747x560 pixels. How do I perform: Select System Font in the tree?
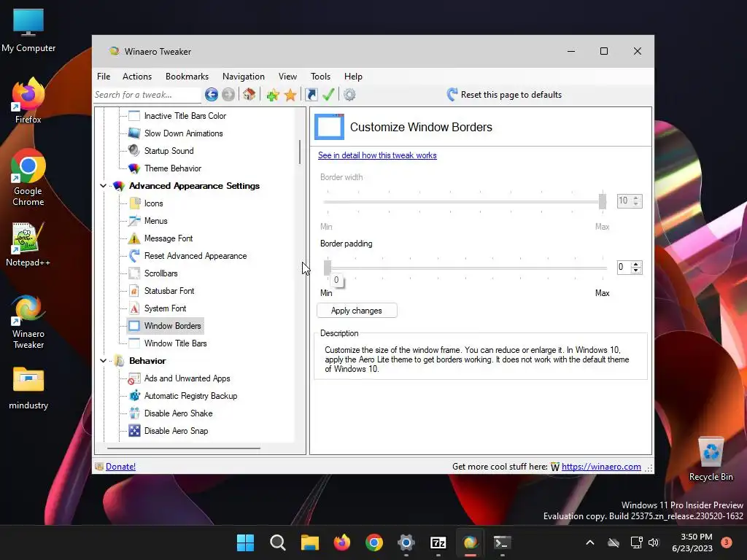pos(165,308)
